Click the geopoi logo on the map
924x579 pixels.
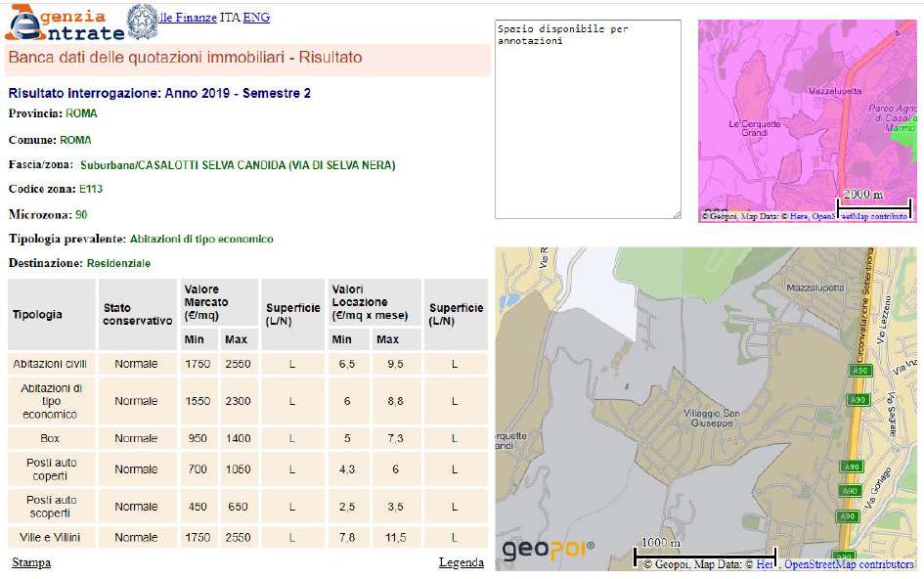[548, 551]
